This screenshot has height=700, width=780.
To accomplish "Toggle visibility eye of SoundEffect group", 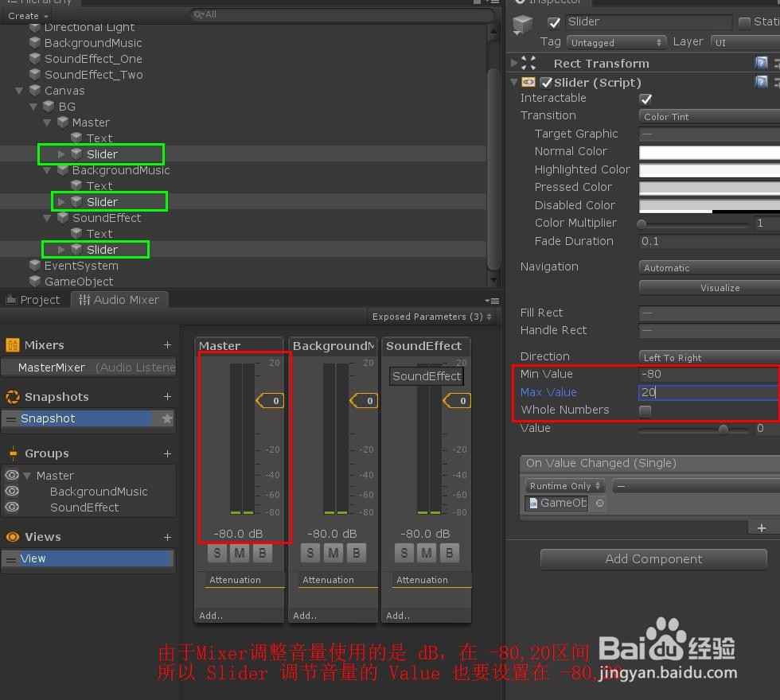I will [x=12, y=507].
